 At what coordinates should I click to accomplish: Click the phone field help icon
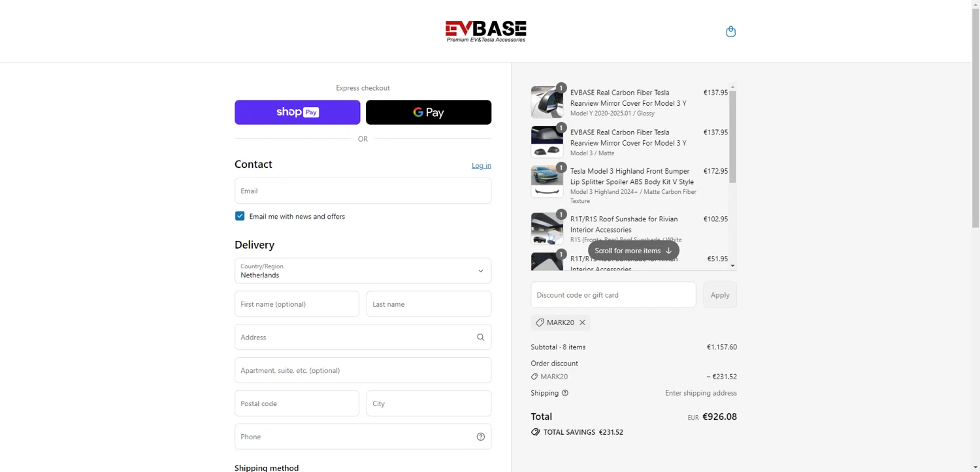click(x=480, y=437)
